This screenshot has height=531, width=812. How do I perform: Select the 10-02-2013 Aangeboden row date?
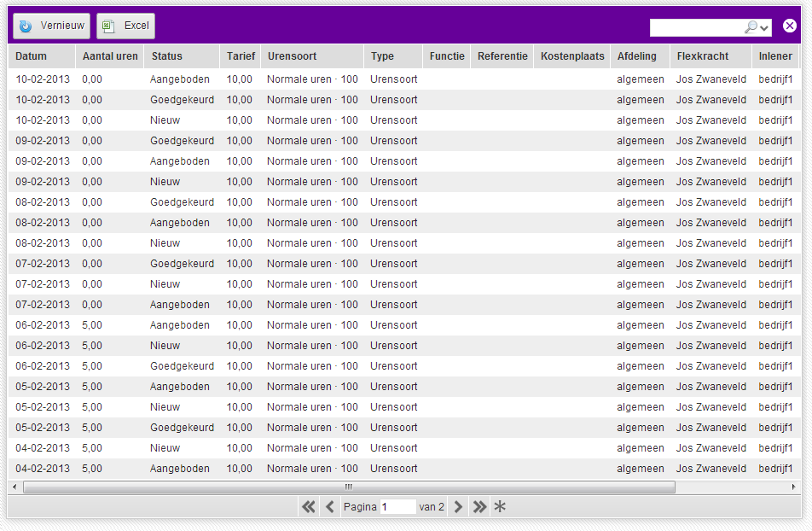43,79
